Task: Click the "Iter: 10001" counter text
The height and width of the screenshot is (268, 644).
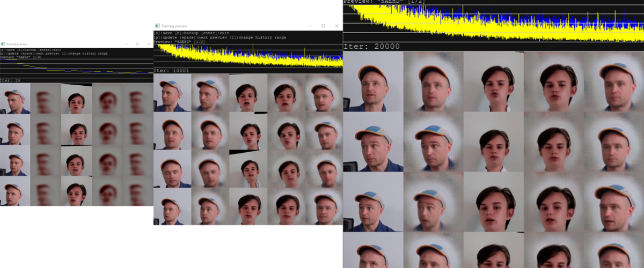Action: [x=171, y=70]
